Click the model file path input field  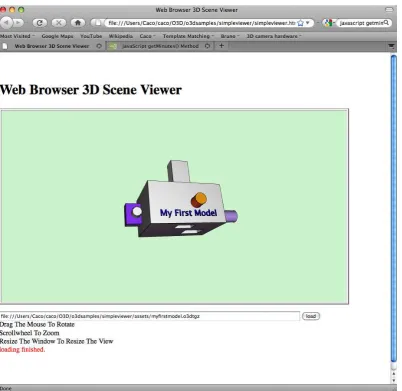tap(150, 316)
